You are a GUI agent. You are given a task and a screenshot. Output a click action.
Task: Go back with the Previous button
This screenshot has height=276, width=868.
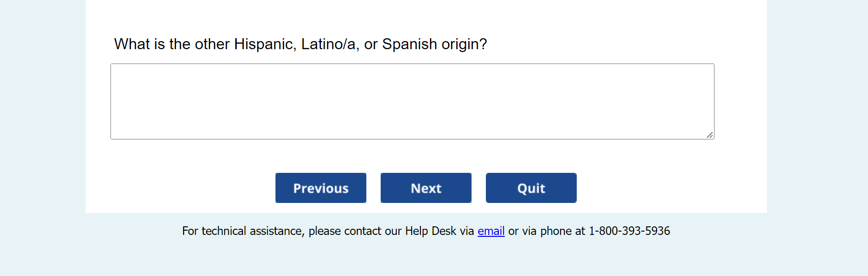click(x=320, y=188)
